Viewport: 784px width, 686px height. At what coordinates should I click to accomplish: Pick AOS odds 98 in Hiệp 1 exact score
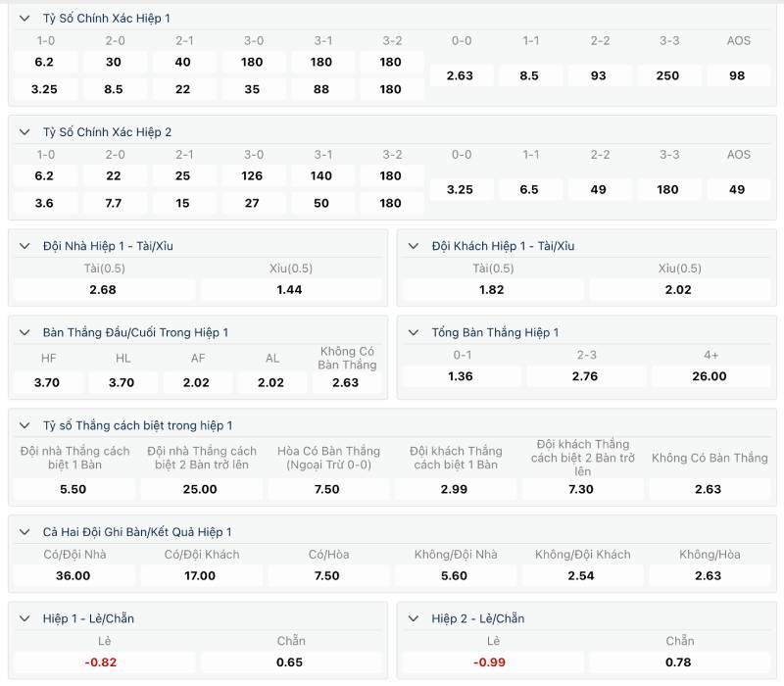738,75
